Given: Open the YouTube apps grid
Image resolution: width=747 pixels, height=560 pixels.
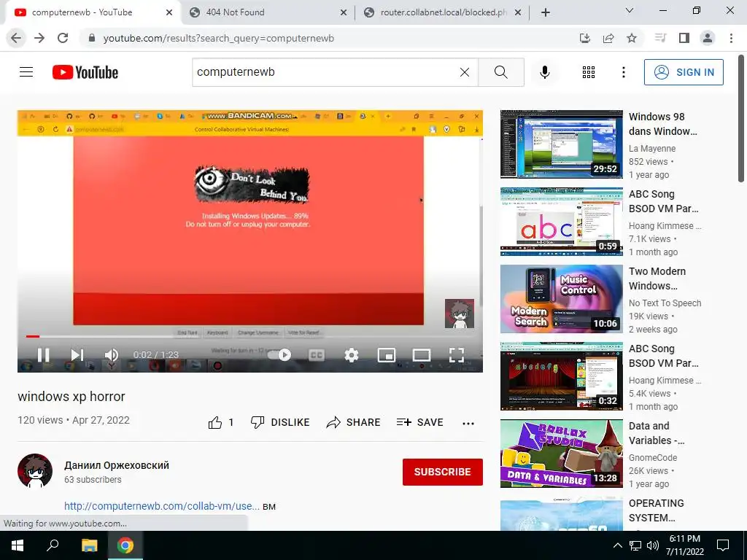Looking at the screenshot, I should click(x=589, y=72).
